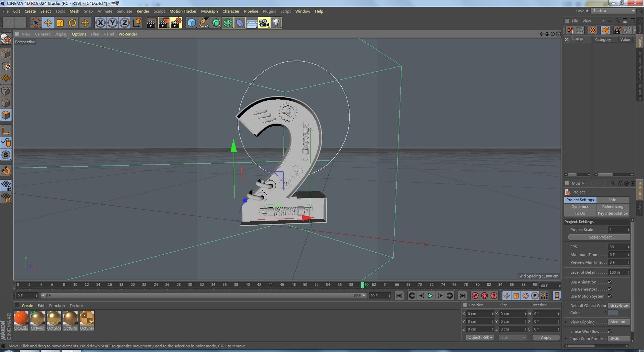This screenshot has height=352, width=644.
Task: Toggle Use Motion System checkbox
Action: [610, 296]
